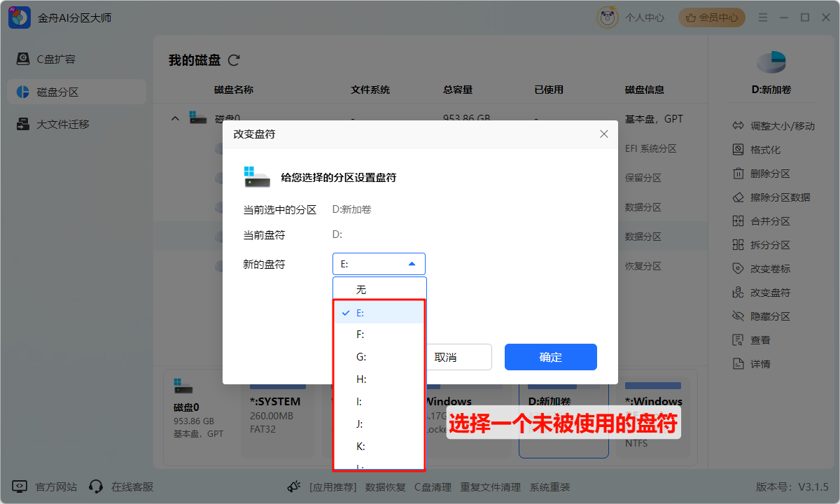Confirm with the 确定 button
Image resolution: width=840 pixels, height=504 pixels.
click(550, 357)
